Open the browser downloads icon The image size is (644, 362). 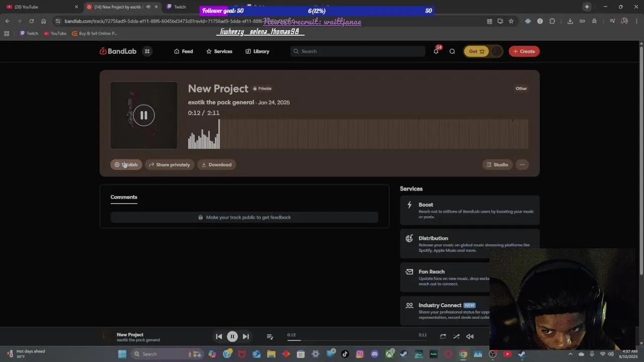[570, 21]
